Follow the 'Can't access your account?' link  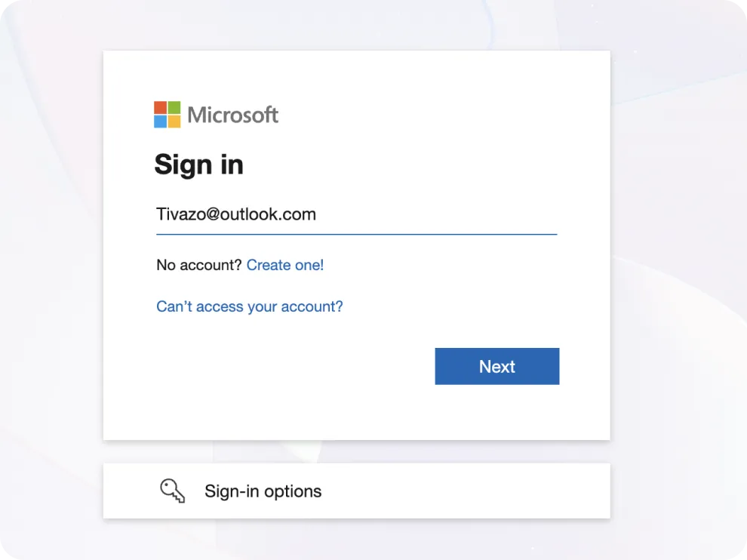pyautogui.click(x=249, y=306)
